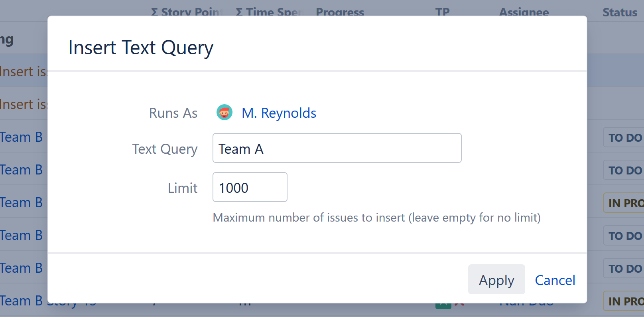
Task: Click the topmost TO DO status badge
Action: [x=624, y=138]
